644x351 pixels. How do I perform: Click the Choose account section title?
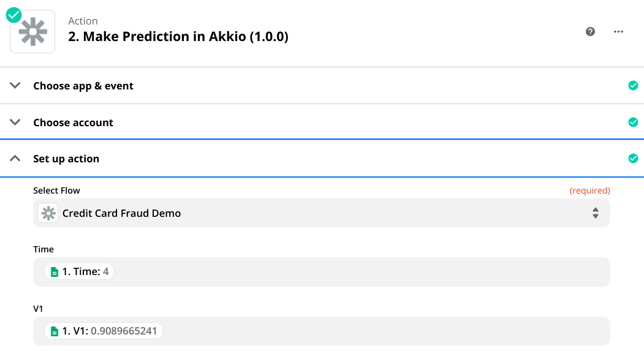click(x=73, y=123)
